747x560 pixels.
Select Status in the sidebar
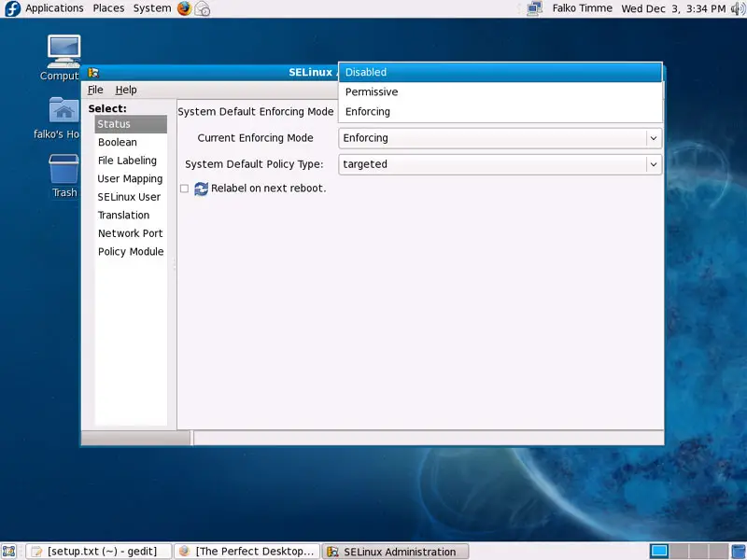click(131, 124)
